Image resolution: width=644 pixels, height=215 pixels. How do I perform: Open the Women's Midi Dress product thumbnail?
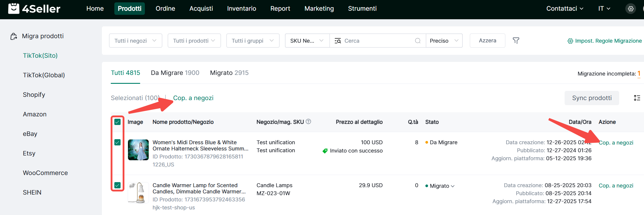[138, 150]
